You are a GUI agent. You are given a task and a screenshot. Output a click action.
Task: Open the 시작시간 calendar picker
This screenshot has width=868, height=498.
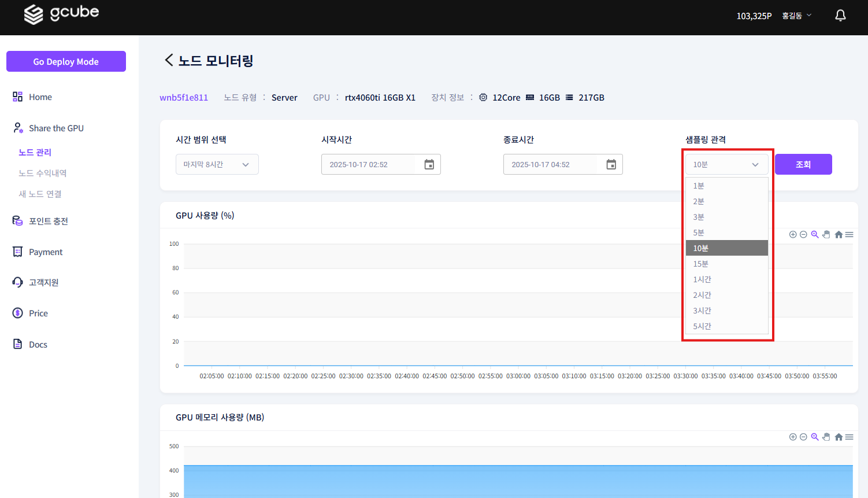(x=429, y=164)
